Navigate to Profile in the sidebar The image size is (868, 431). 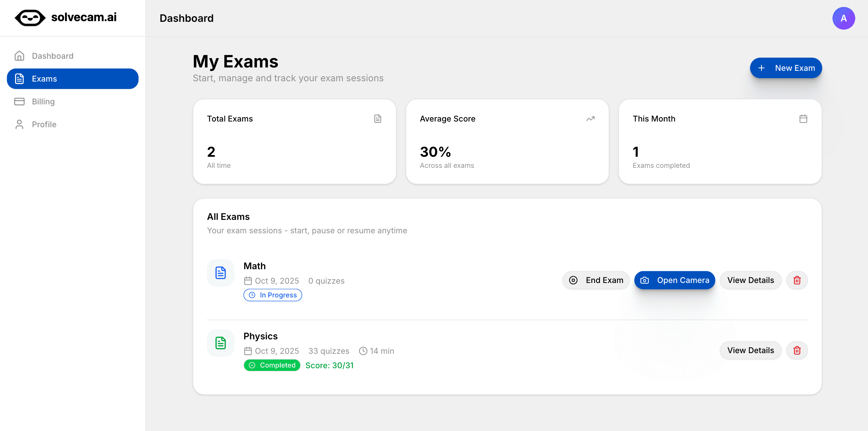[44, 125]
